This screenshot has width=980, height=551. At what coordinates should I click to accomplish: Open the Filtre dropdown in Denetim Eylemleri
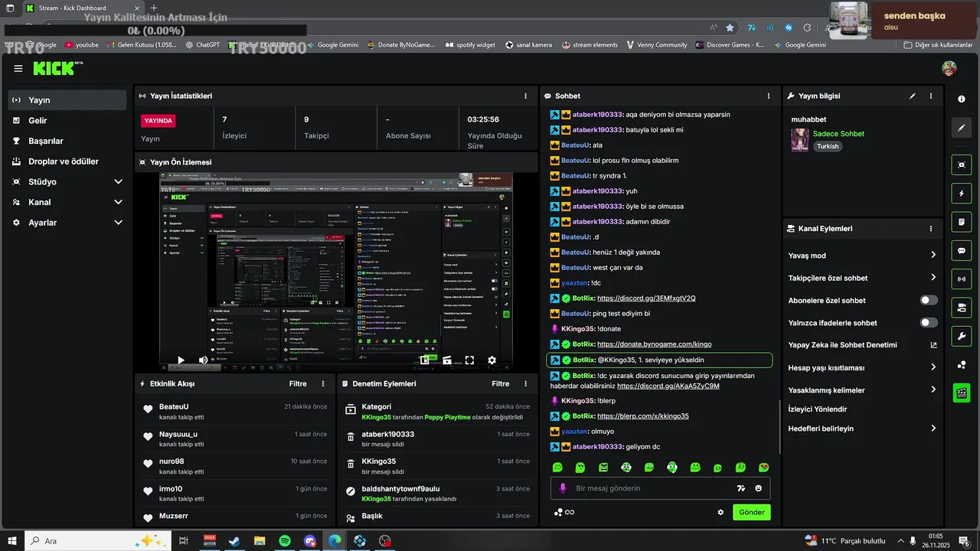click(x=500, y=383)
